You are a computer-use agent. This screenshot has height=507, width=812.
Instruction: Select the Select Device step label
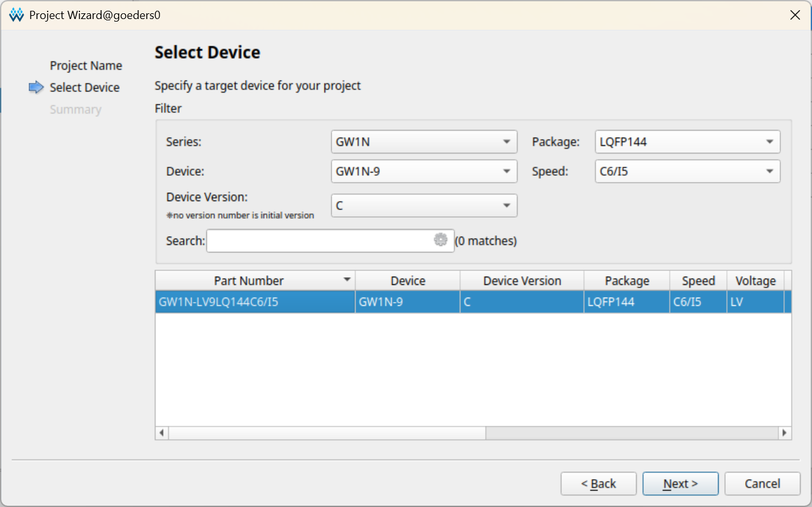84,88
